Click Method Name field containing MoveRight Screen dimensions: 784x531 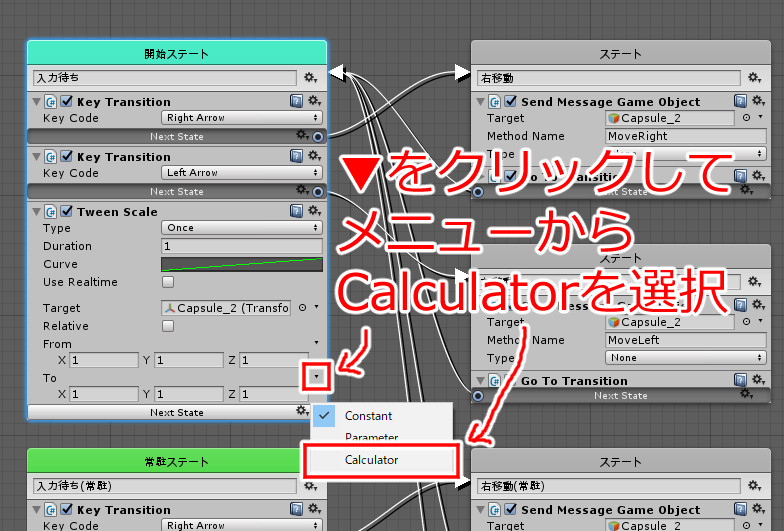click(x=686, y=136)
